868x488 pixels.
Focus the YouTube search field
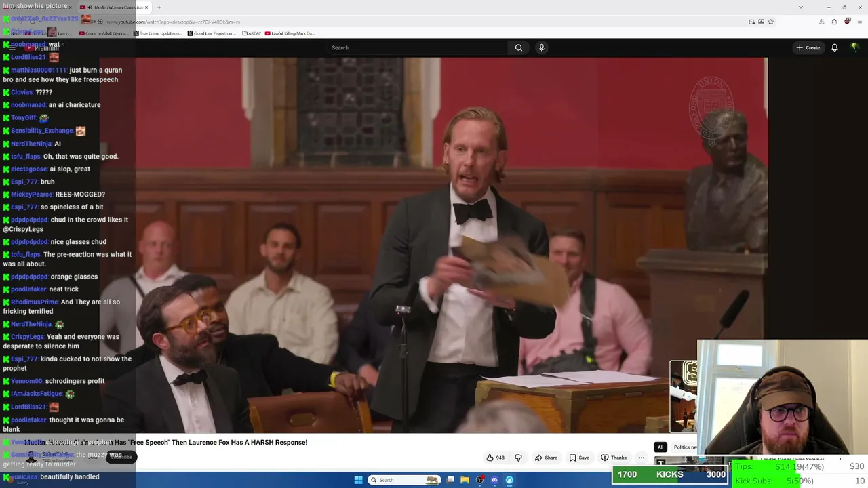point(417,47)
